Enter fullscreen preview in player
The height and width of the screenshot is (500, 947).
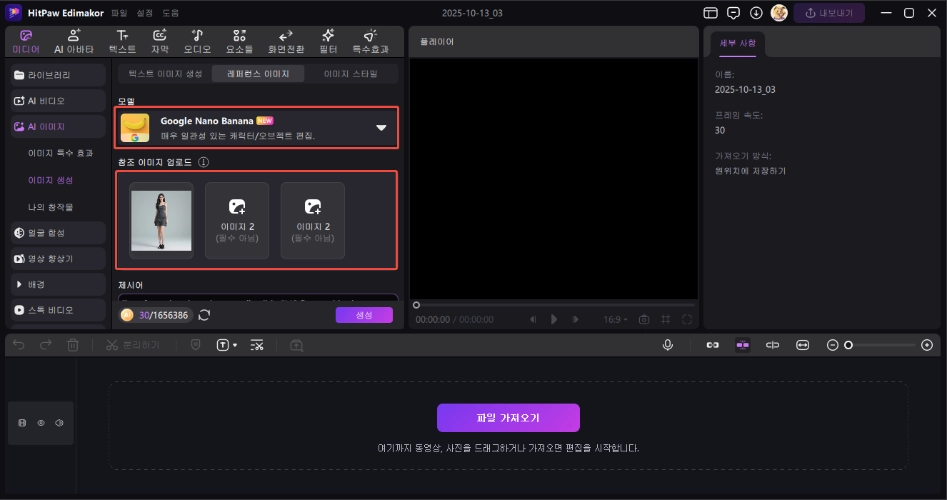(x=687, y=319)
